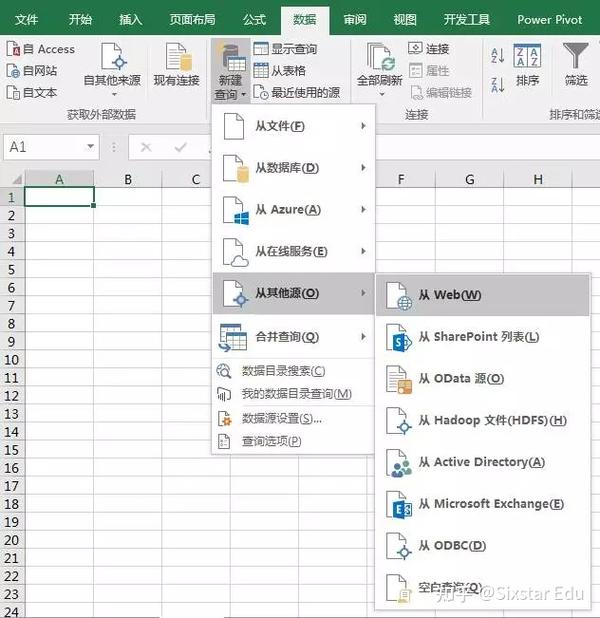600x618 pixels.
Task: Switch to the 页面布局 tab
Action: [192, 19]
